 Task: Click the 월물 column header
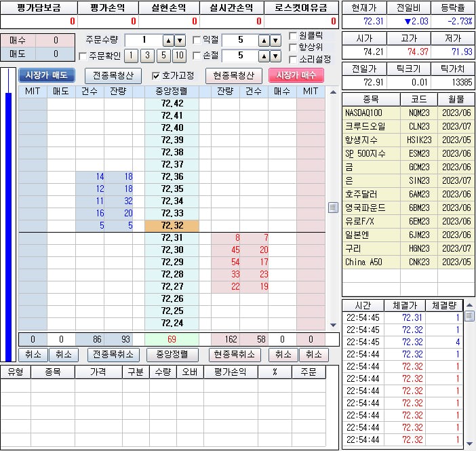pyautogui.click(x=456, y=99)
